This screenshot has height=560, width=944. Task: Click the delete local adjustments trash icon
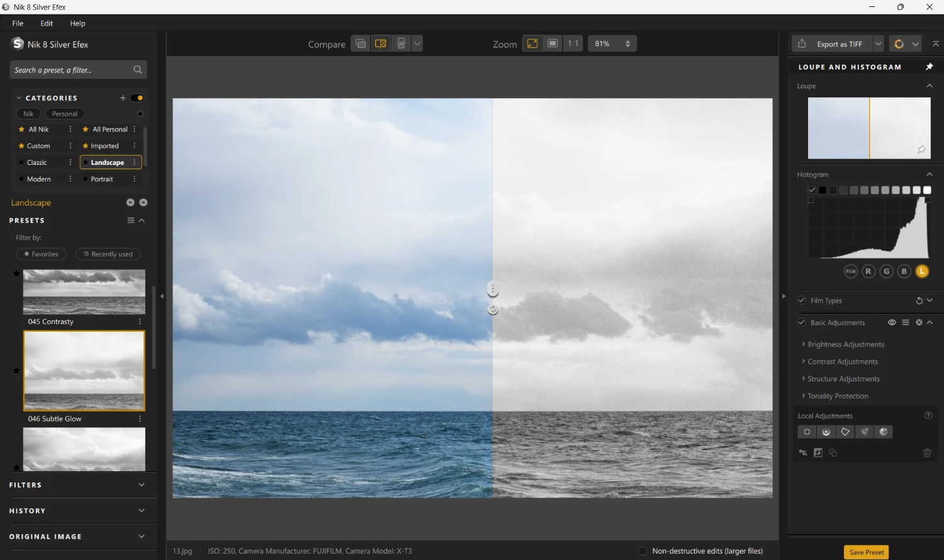[x=926, y=452]
